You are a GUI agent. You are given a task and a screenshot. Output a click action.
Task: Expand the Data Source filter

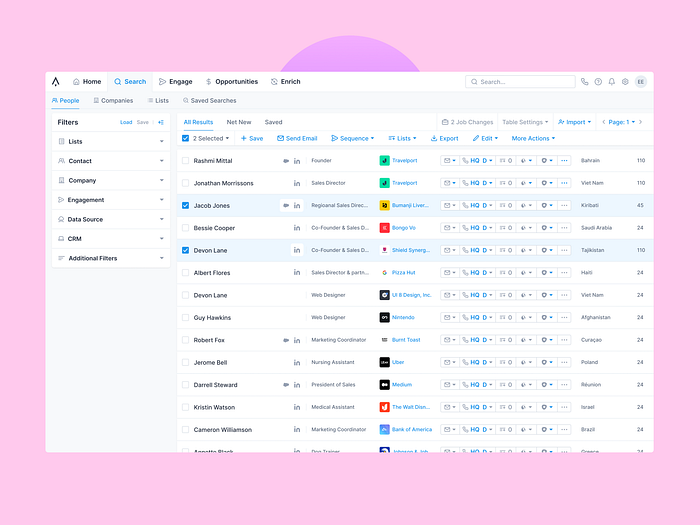(x=111, y=219)
